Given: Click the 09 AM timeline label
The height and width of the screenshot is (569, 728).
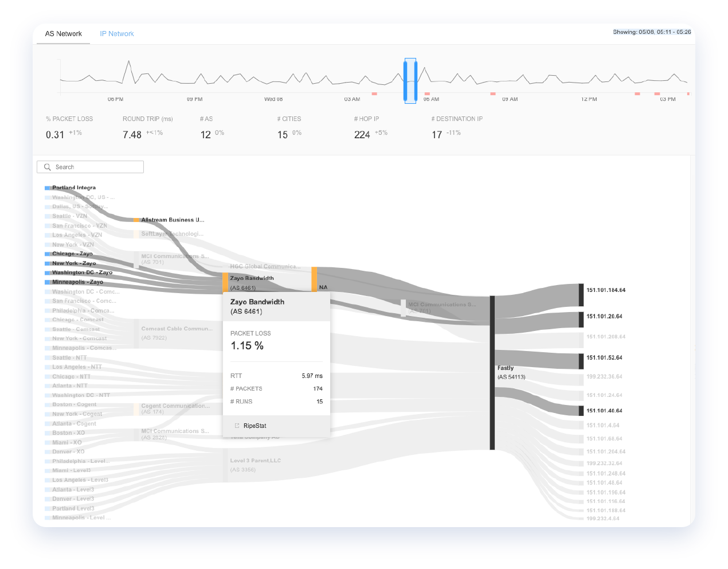Looking at the screenshot, I should (510, 99).
